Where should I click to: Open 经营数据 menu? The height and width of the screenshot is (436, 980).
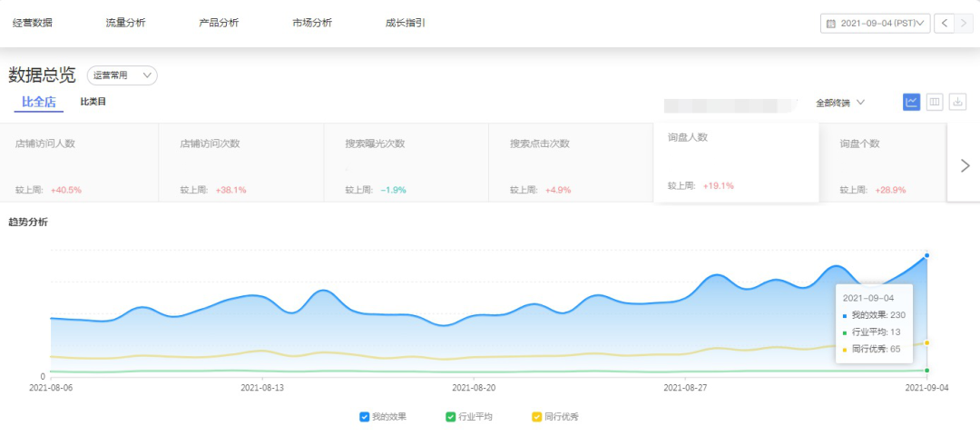tap(33, 23)
